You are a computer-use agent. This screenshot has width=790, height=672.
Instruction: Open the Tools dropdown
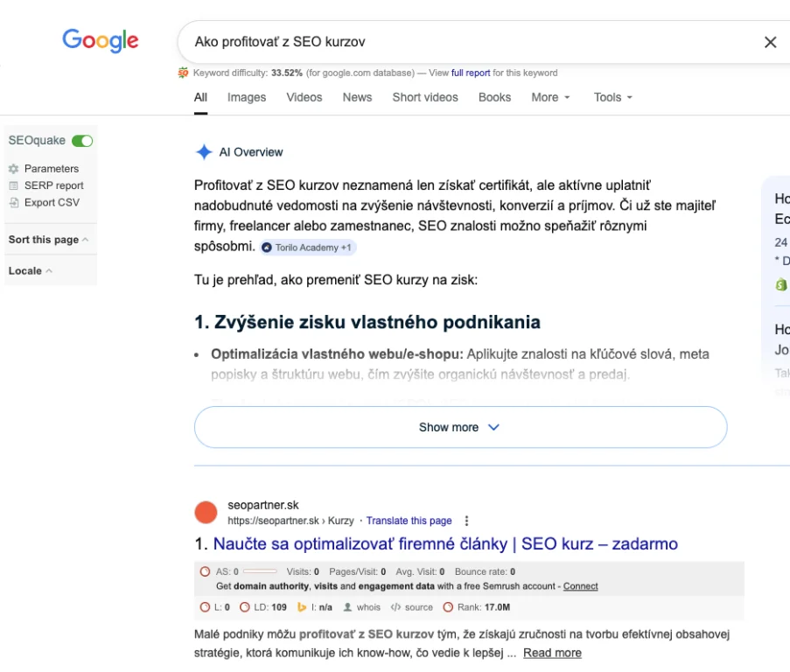(612, 97)
